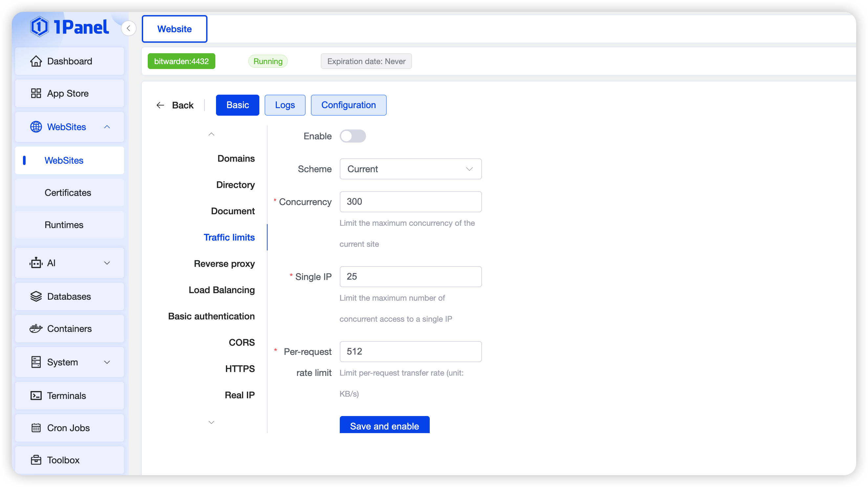Click the Databases stack icon
Image resolution: width=868 pixels, height=487 pixels.
point(36,296)
